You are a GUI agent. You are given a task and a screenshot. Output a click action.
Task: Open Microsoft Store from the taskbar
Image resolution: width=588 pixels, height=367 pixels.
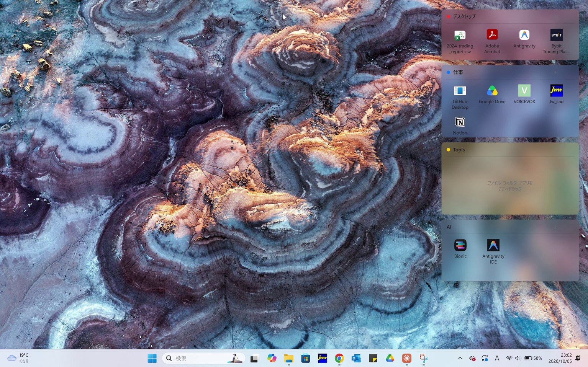[x=306, y=358]
